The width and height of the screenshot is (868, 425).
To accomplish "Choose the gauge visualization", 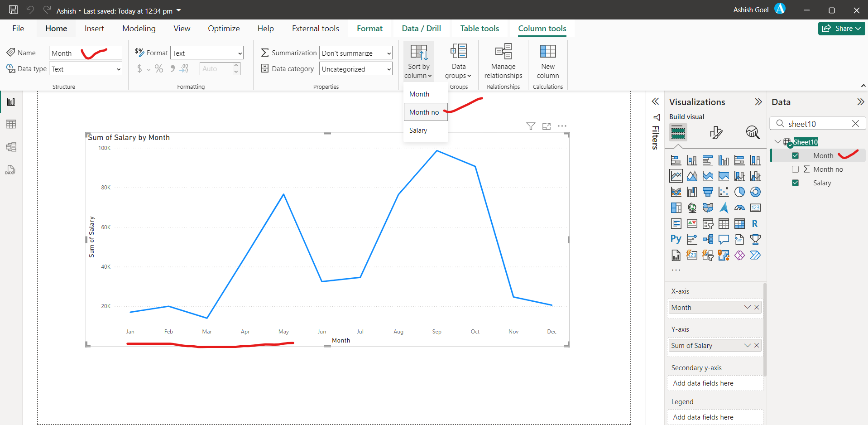I will [x=739, y=208].
